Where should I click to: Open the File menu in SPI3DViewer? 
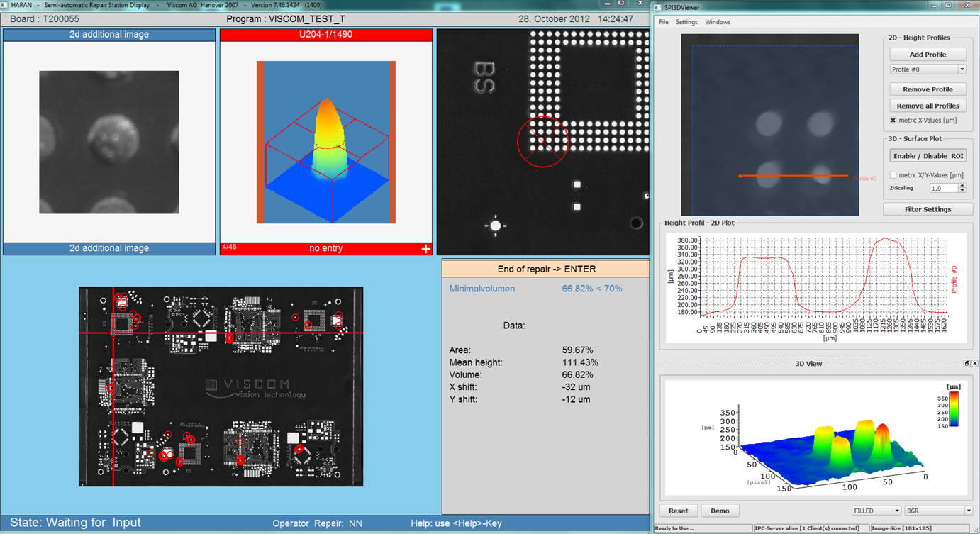click(x=664, y=21)
